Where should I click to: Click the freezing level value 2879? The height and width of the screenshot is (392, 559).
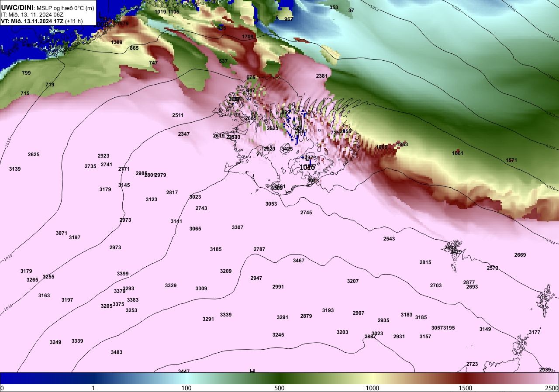[306, 316]
